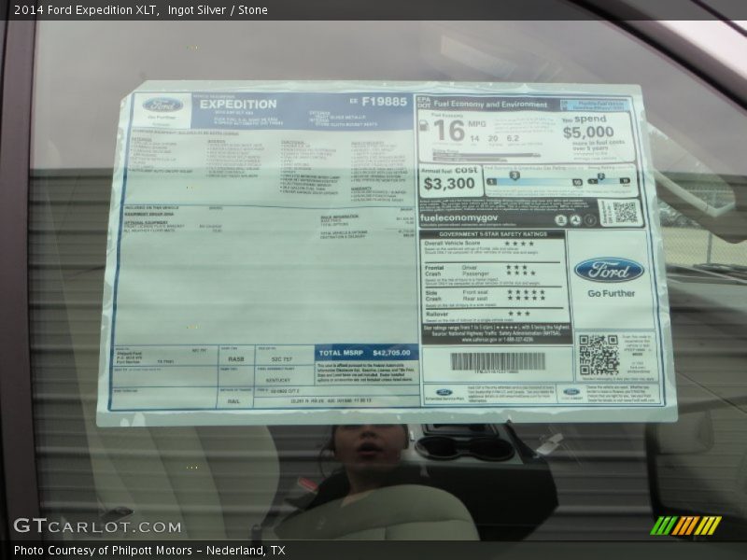Screen dimensions: 747x560
Task: Click the GTCarLot.com watermark logo
Action: click(97, 526)
